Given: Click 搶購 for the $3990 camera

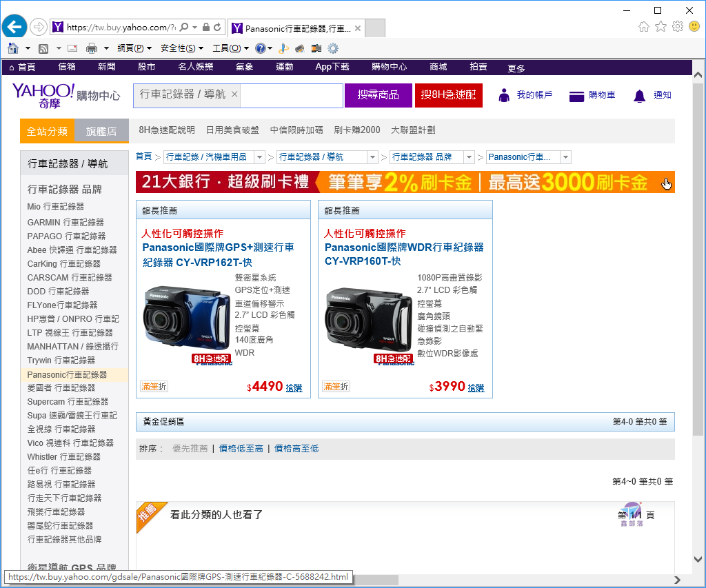Looking at the screenshot, I should [476, 388].
